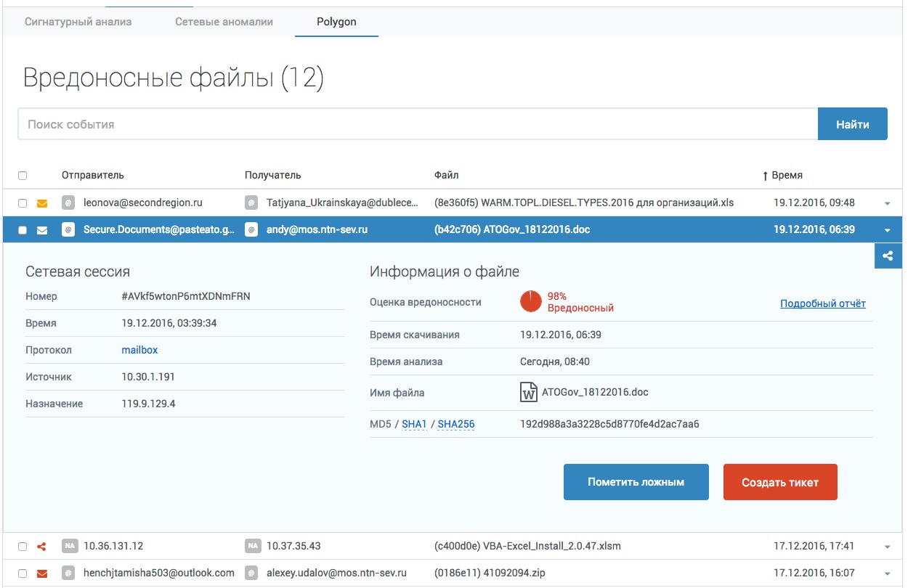The width and height of the screenshot is (908, 588).
Task: Click the Поиск события search field
Action: (418, 124)
